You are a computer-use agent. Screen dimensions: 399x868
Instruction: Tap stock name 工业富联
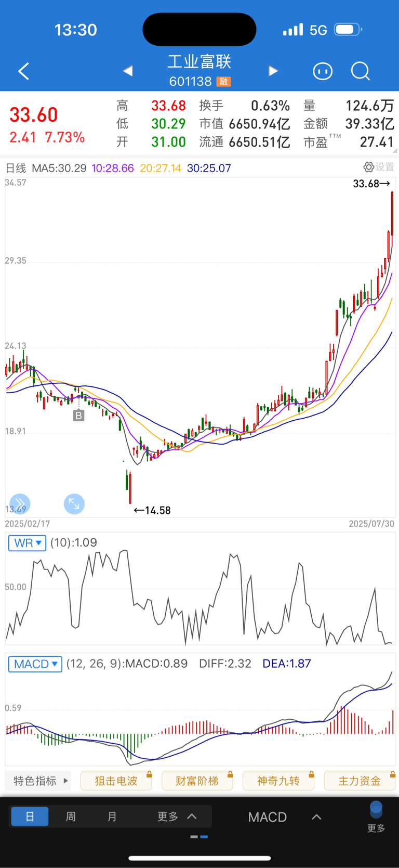point(199,62)
